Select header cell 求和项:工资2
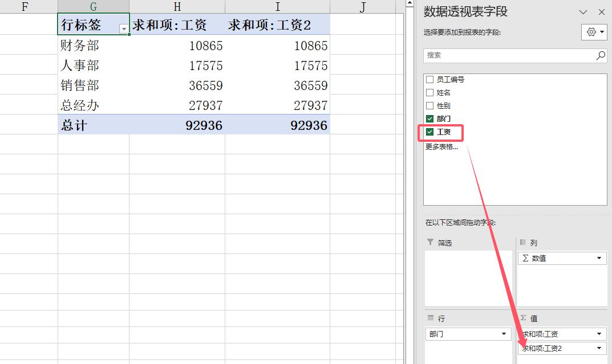Image resolution: width=612 pixels, height=364 pixels. point(278,24)
